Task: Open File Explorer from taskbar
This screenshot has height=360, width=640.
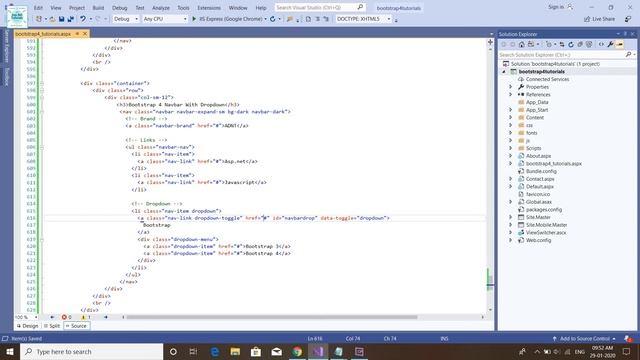Action: (x=235, y=351)
